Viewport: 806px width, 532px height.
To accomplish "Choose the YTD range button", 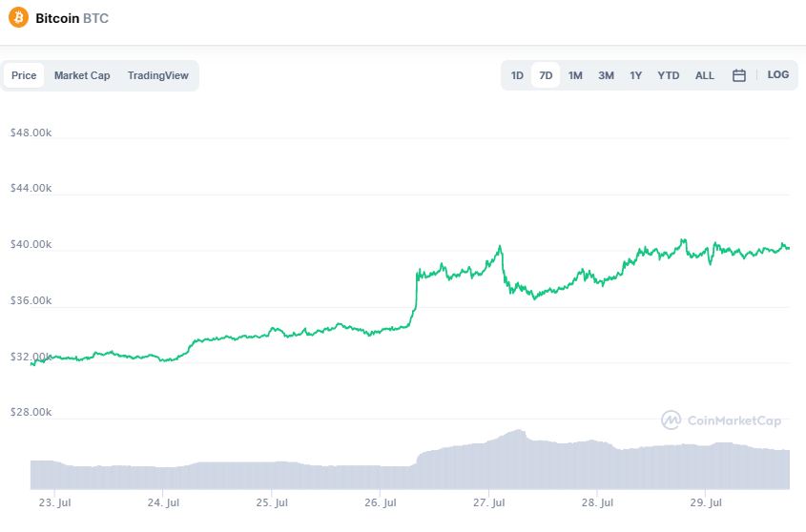I will pyautogui.click(x=668, y=75).
